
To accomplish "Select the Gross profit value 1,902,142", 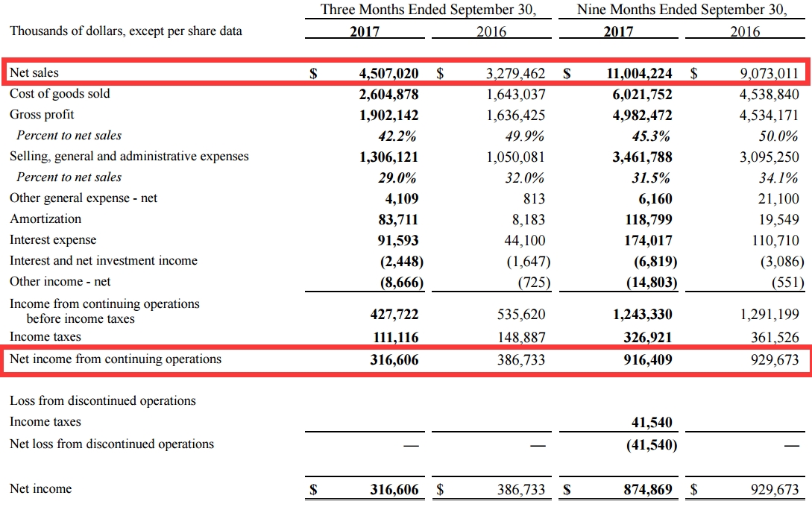I will click(x=385, y=116).
